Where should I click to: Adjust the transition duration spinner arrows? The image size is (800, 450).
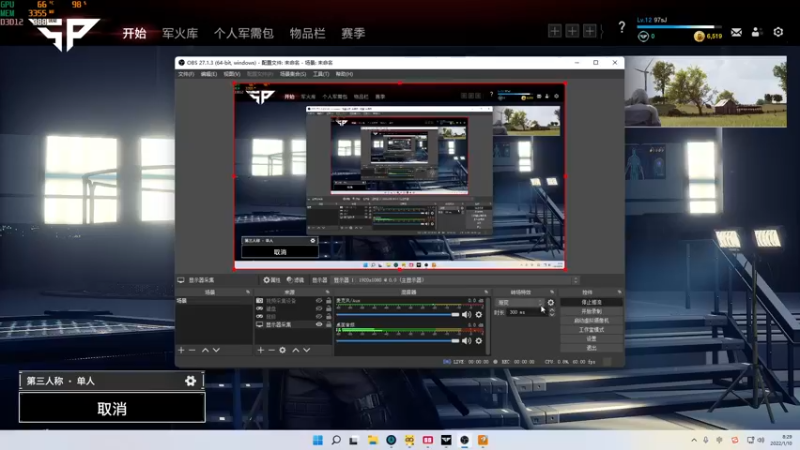tap(552, 312)
